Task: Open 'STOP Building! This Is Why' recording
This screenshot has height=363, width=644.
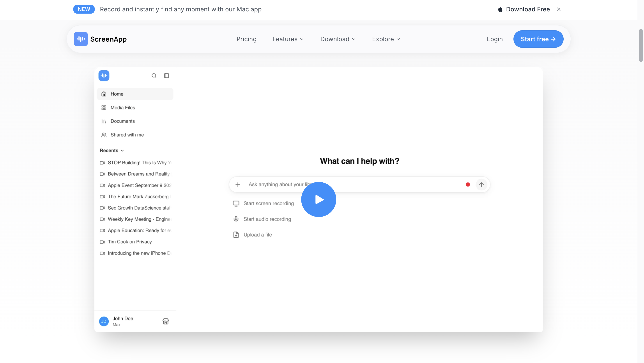Action: [x=135, y=163]
